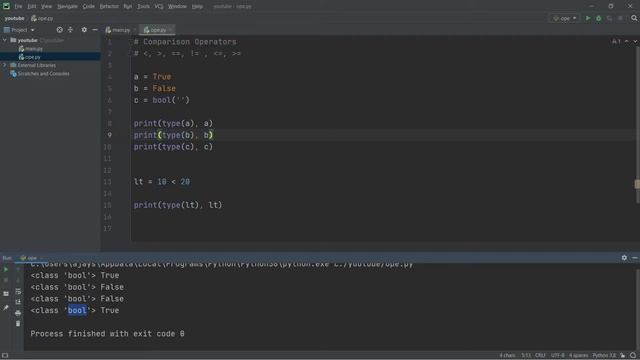Go to next highlighted error arrow
The height and width of the screenshot is (360, 640).
(x=635, y=42)
